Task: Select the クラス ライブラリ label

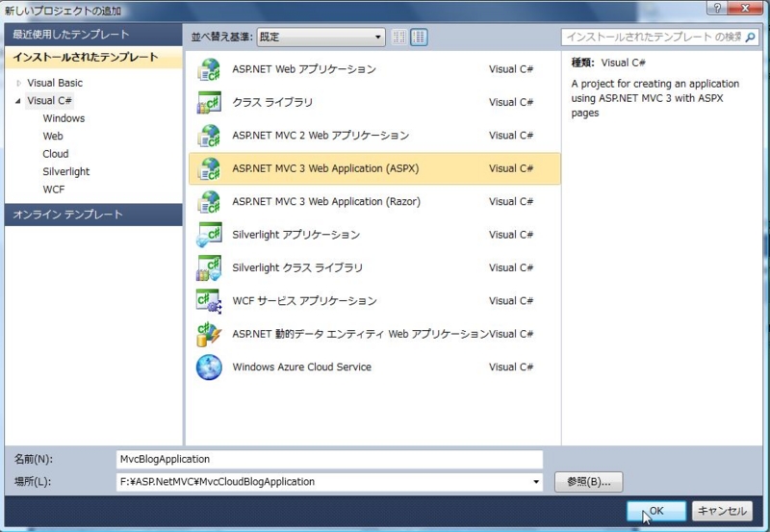Action: click(272, 102)
